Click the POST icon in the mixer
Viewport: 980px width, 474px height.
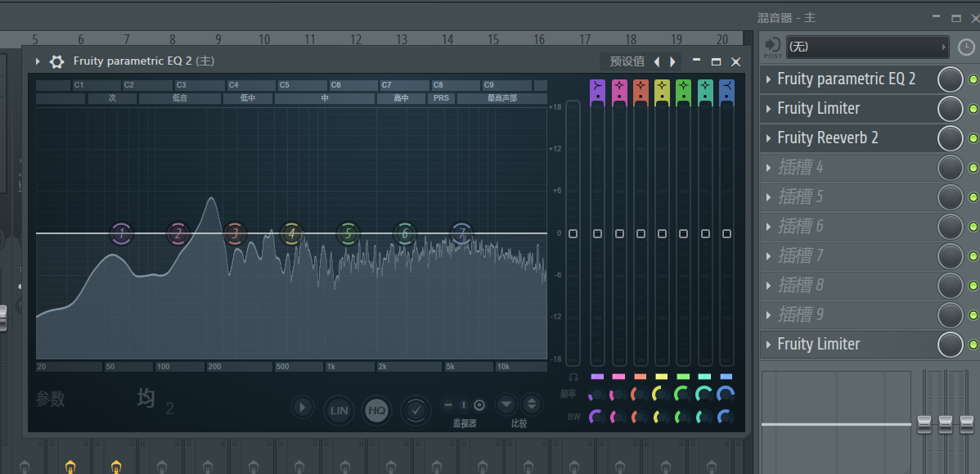(772, 48)
